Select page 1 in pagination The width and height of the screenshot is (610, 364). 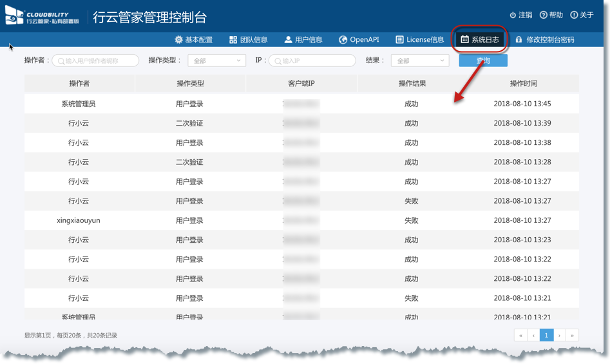tap(546, 335)
